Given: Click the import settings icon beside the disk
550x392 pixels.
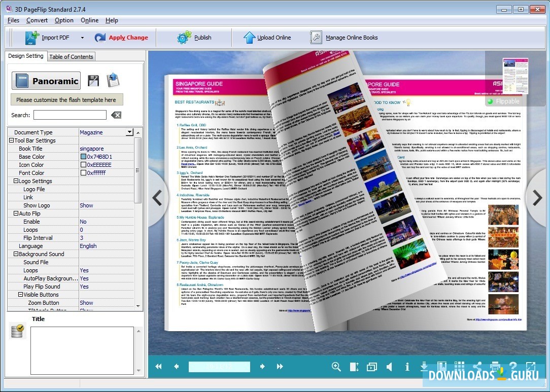Looking at the screenshot, I should 113,80.
